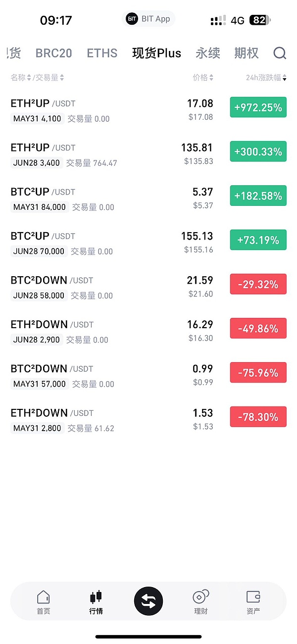Open the 期权 options tab
The height and width of the screenshot is (644, 297).
click(x=247, y=53)
